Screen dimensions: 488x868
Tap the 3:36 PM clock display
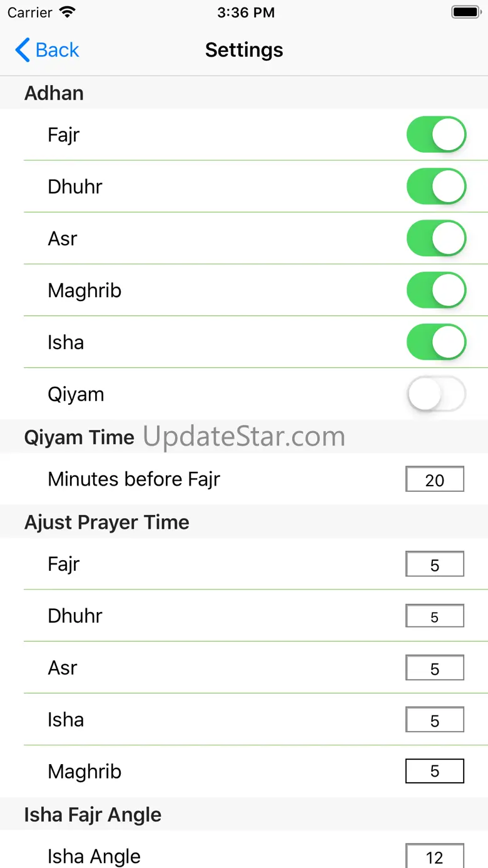pos(245,12)
